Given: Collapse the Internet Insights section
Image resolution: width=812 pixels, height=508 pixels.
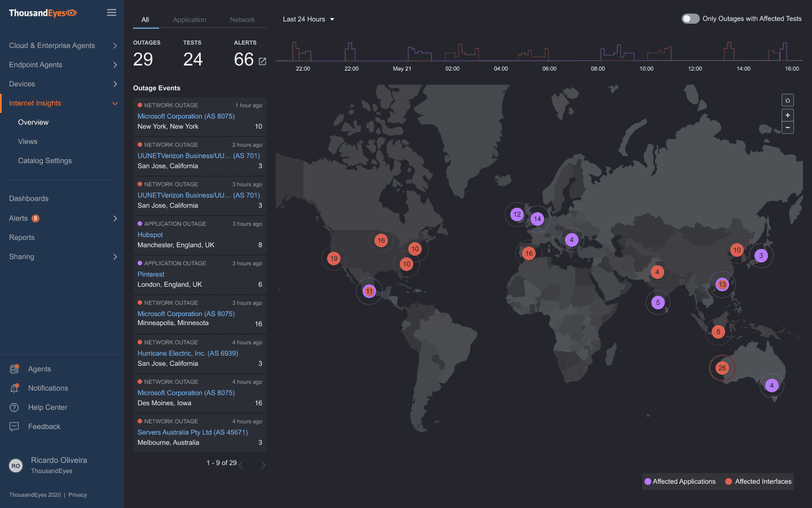Looking at the screenshot, I should pyautogui.click(x=114, y=103).
